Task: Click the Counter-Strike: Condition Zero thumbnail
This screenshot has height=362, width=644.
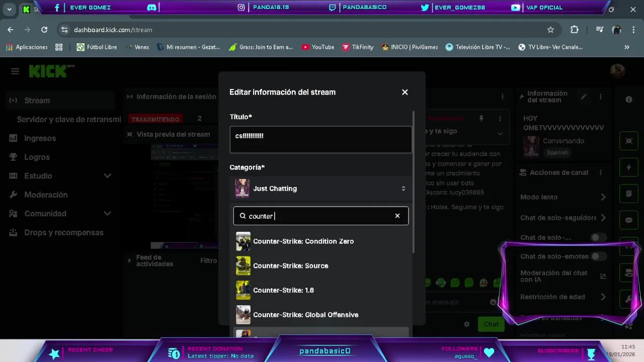Action: click(243, 241)
